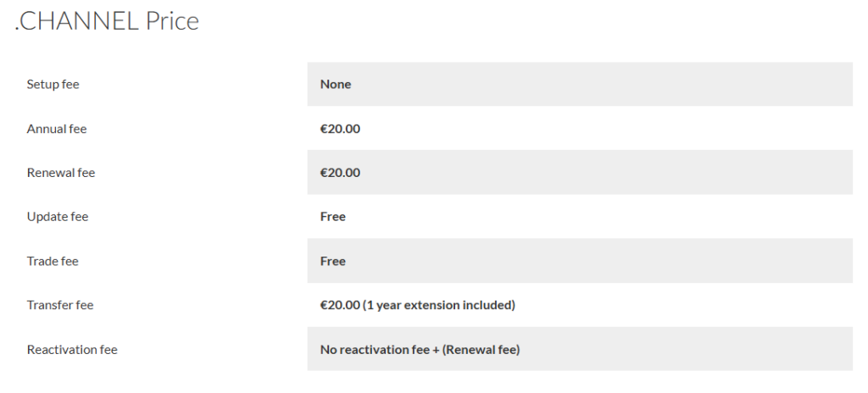Screen dimensions: 868x393
Task: Click the Transfer fee label
Action: coord(60,305)
